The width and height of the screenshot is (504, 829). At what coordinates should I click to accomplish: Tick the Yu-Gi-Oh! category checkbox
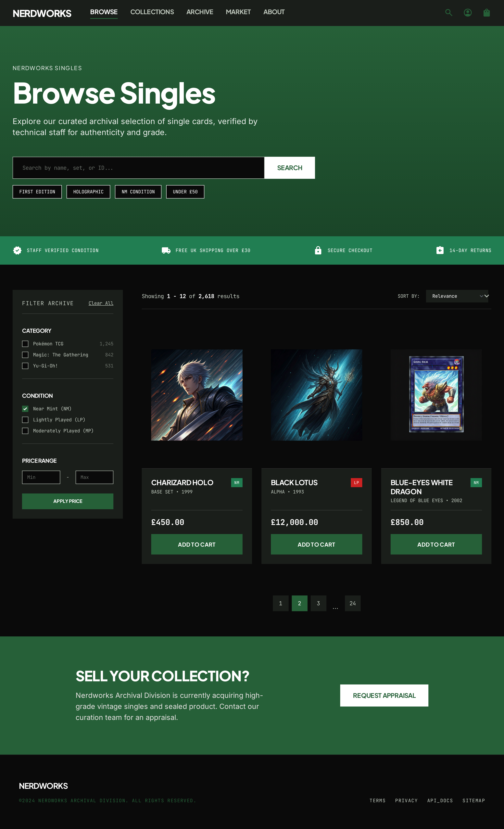click(x=25, y=366)
